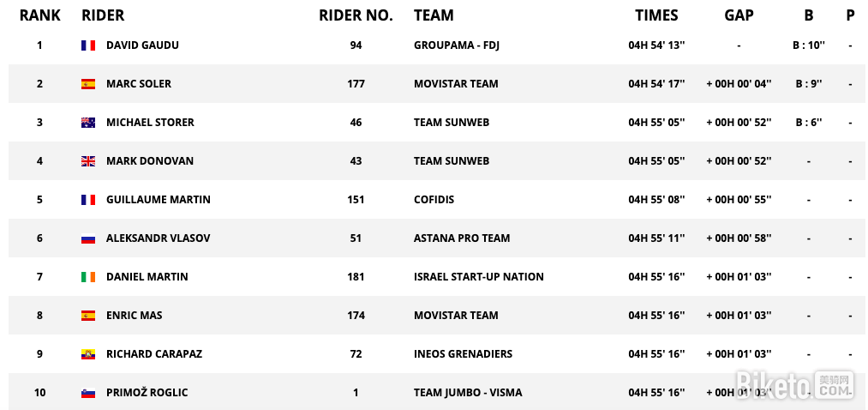Click the GAP column header
868x410 pixels.
pyautogui.click(x=739, y=15)
